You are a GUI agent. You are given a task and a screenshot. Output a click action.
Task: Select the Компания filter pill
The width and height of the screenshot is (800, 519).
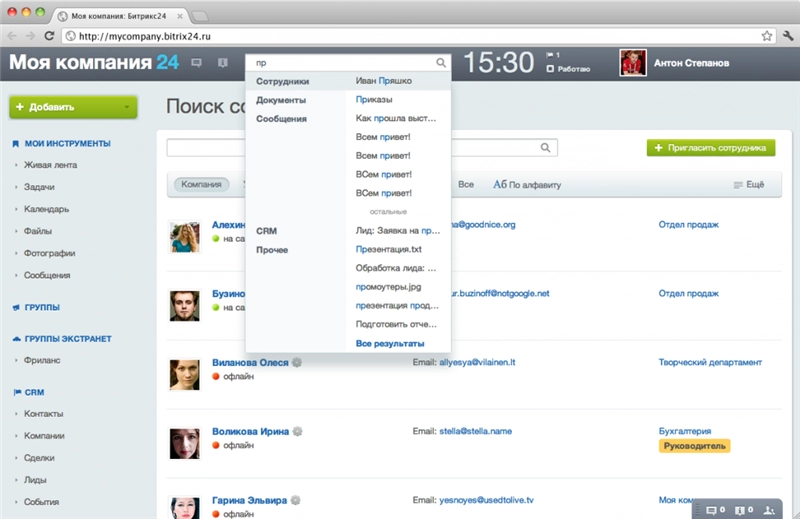(x=201, y=185)
